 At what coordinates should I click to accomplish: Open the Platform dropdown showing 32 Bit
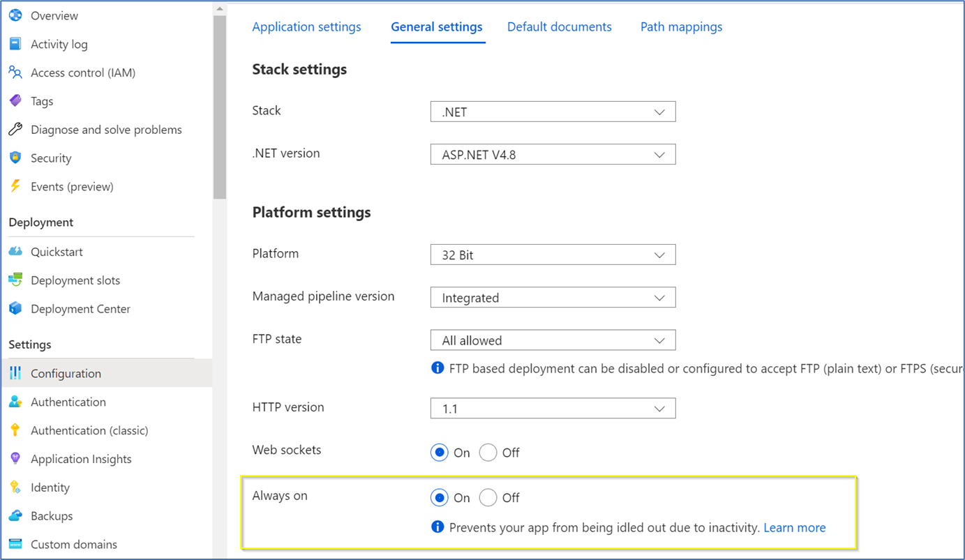553,255
